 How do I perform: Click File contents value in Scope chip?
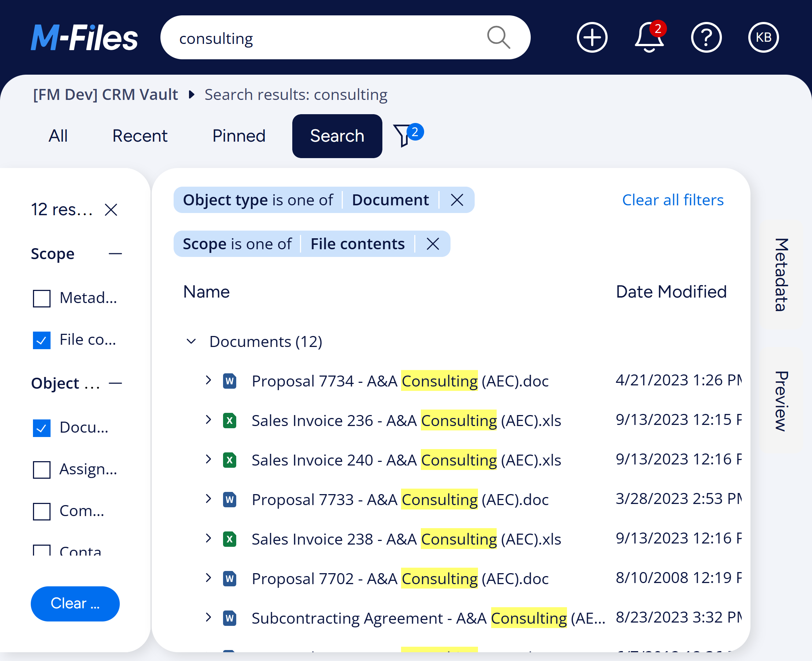click(357, 244)
